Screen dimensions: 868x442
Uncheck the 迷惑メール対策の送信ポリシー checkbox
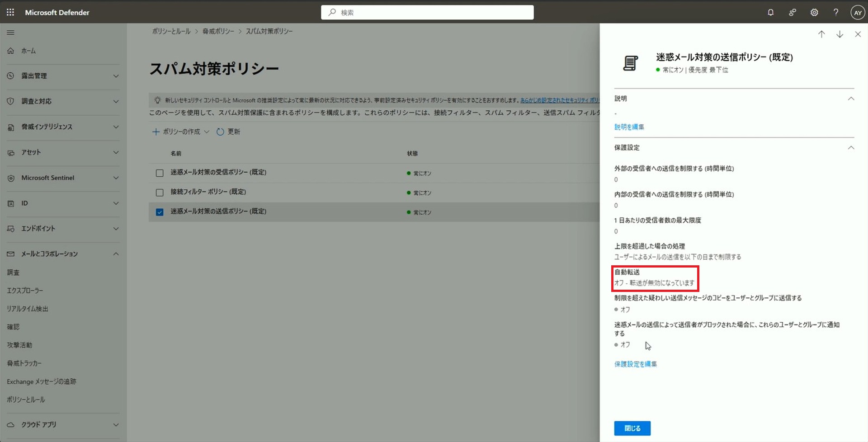point(160,212)
